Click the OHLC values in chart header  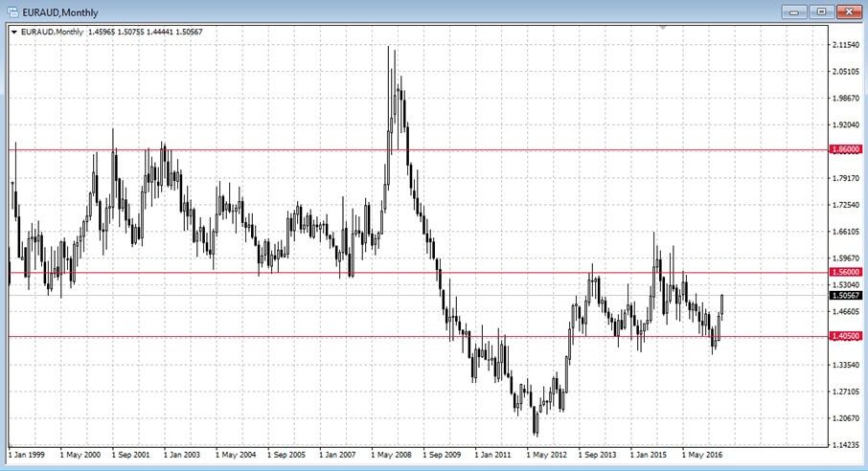click(x=151, y=32)
